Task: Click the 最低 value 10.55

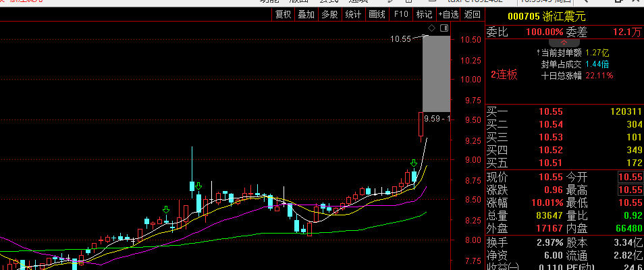Action: (630, 202)
